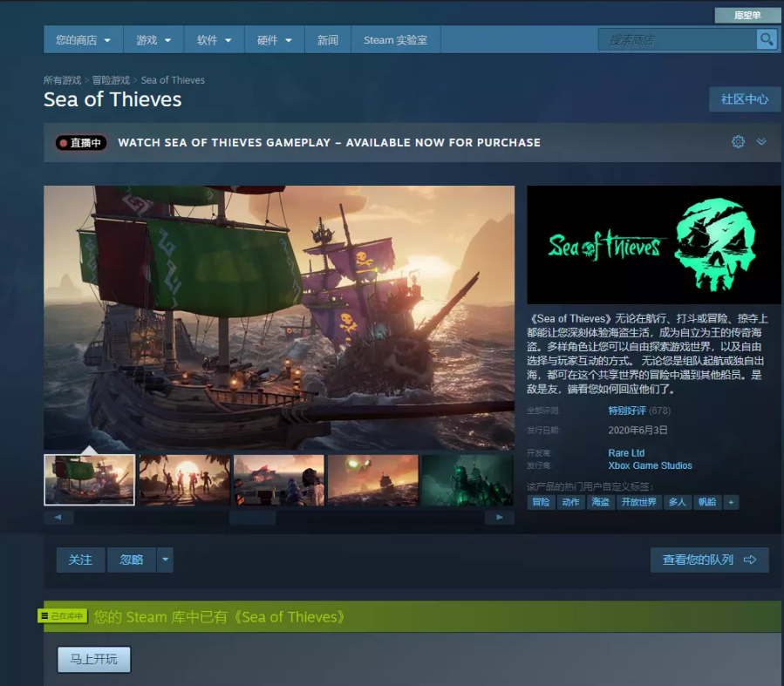Image resolution: width=784 pixels, height=686 pixels.
Task: Click the 直播中 live badge
Action: point(81,143)
